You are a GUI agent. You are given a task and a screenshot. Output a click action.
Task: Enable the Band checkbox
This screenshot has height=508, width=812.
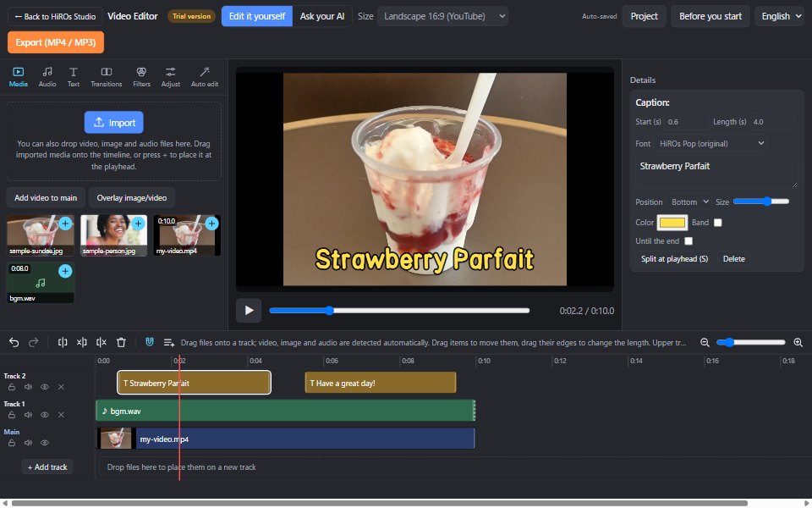718,223
